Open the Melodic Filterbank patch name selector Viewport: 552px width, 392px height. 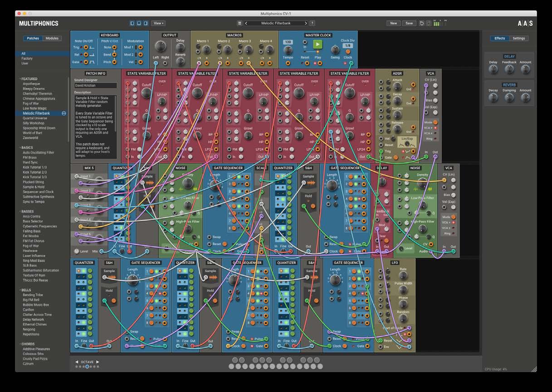pyautogui.click(x=276, y=23)
